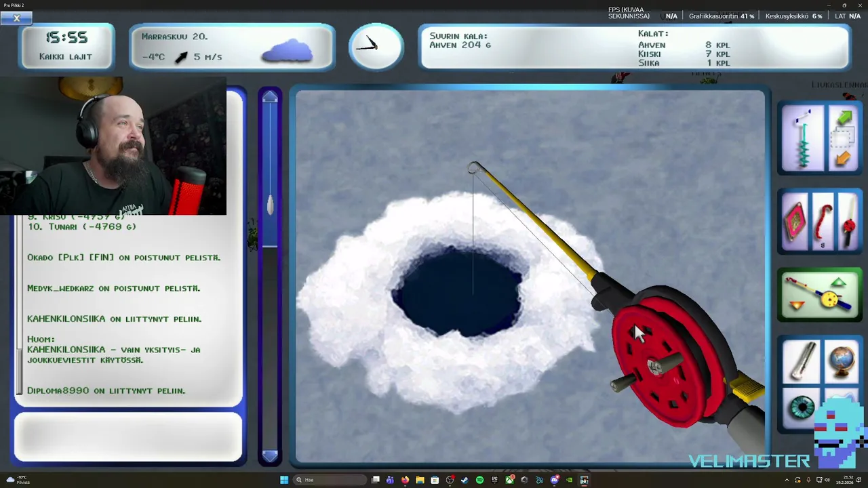Viewport: 868px width, 488px height.
Task: Open the Windows Start menu
Action: (284, 480)
